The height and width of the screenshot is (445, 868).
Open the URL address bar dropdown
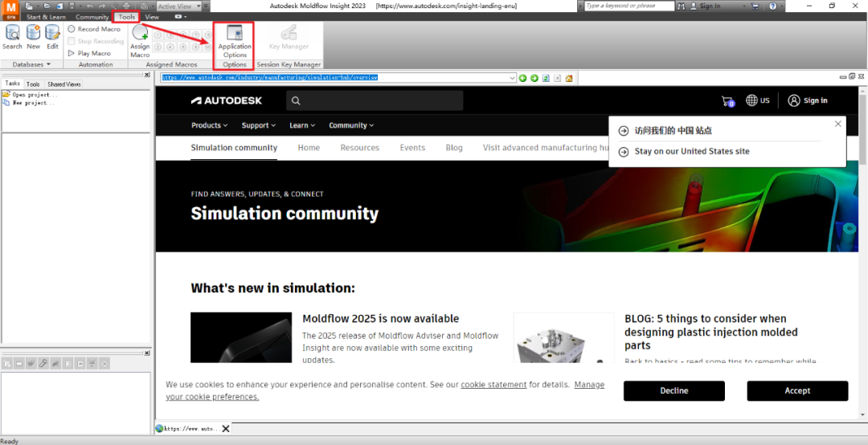(x=513, y=78)
